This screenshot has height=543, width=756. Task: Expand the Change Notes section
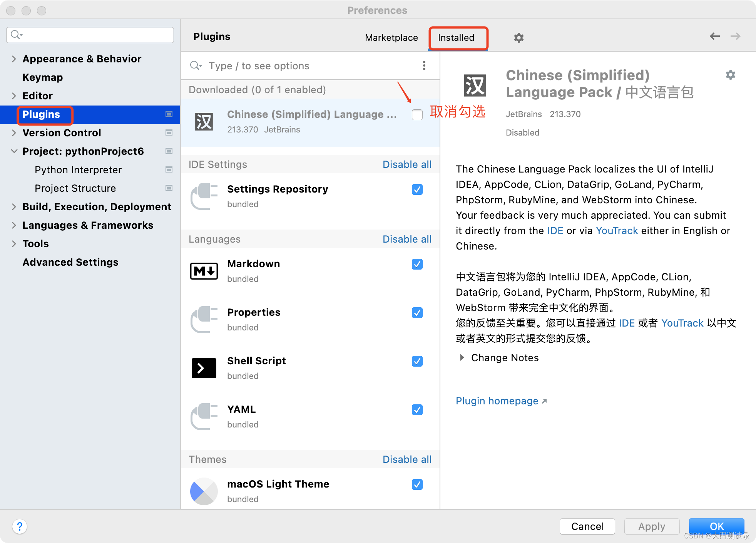[462, 358]
